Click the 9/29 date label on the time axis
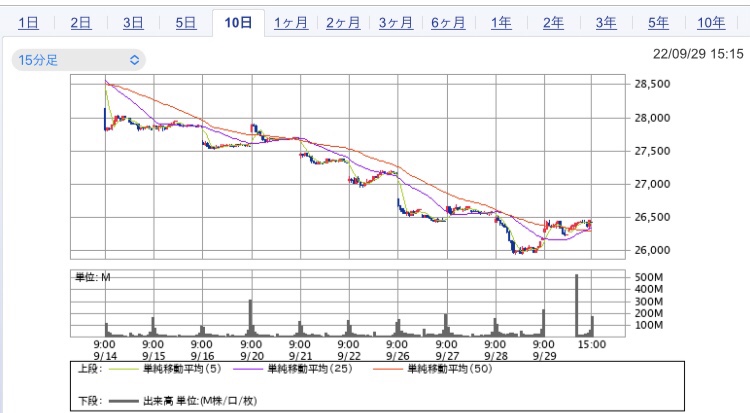 point(544,356)
